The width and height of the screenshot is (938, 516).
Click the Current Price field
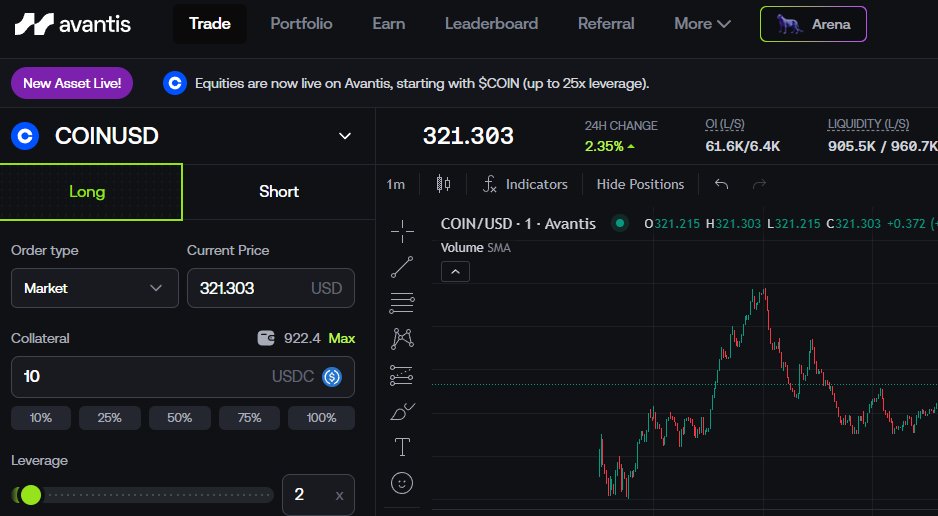(270, 288)
